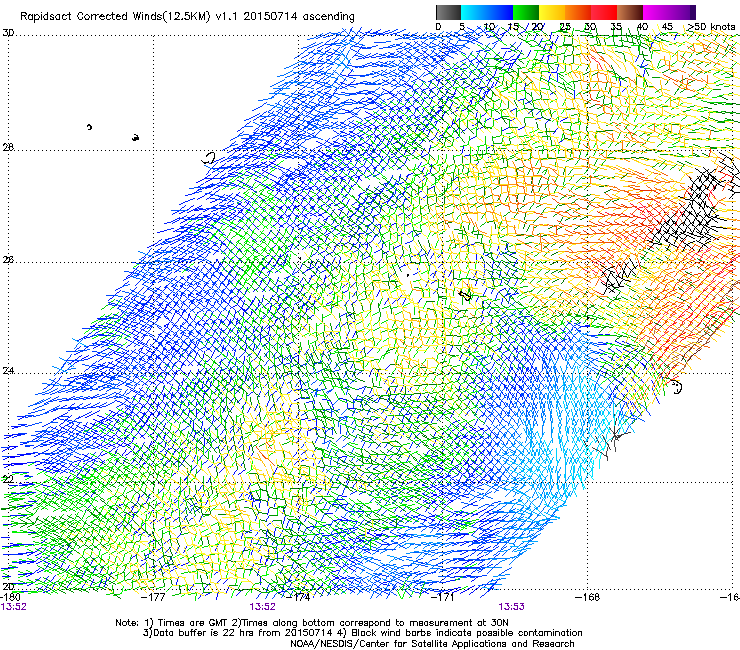Select the dark purple 45–50 knots legend color
The width and height of the screenshot is (740, 650).
(682, 12)
